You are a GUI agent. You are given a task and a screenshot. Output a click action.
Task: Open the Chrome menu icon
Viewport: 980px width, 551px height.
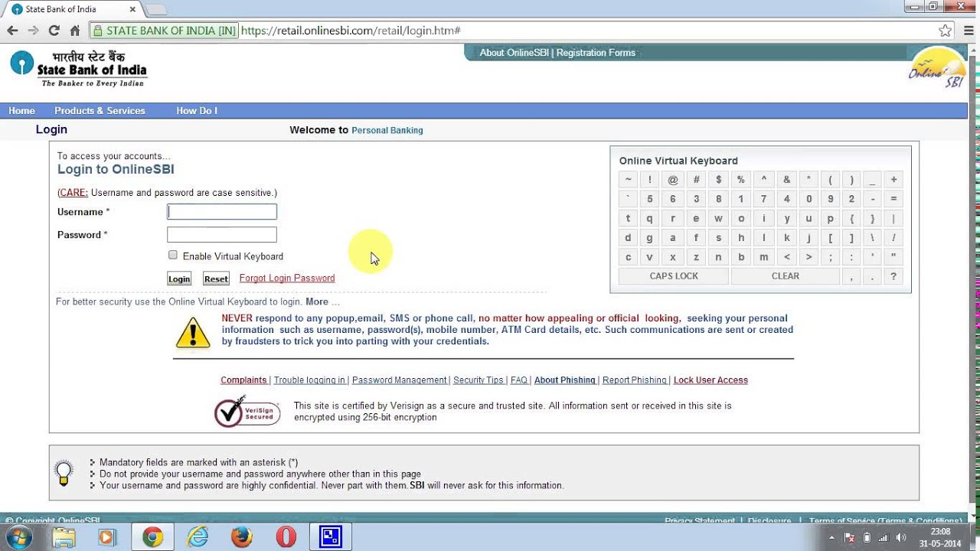[967, 31]
